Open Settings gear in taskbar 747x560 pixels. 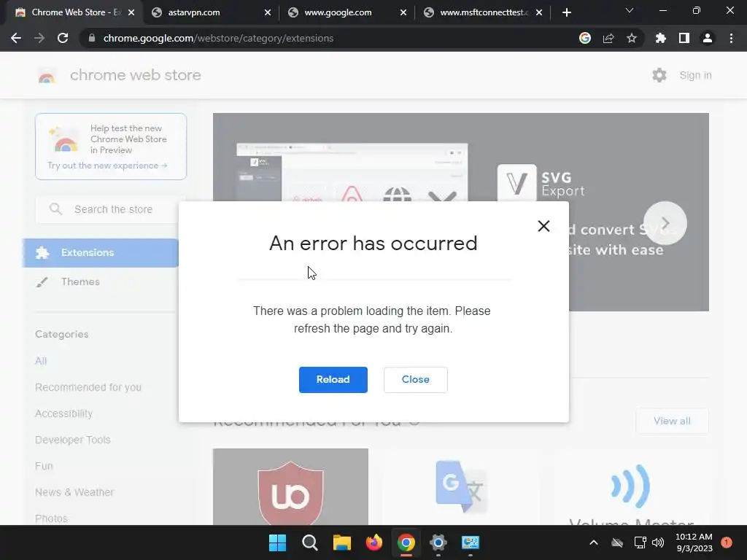(438, 542)
